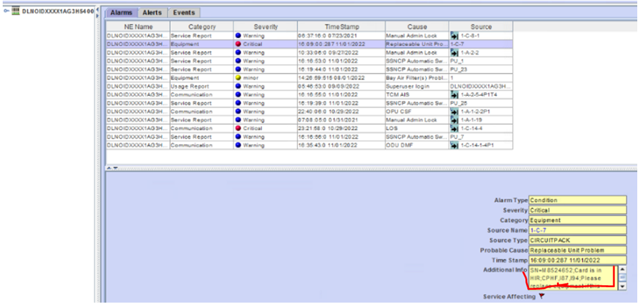The width and height of the screenshot is (644, 308).
Task: Click the source arrow icon next to 1-C-14-4
Action: point(454,128)
